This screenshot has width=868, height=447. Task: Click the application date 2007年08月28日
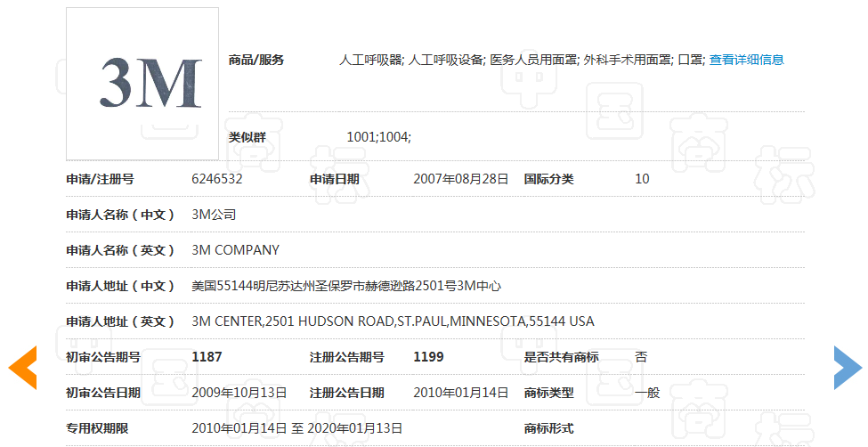460,179
